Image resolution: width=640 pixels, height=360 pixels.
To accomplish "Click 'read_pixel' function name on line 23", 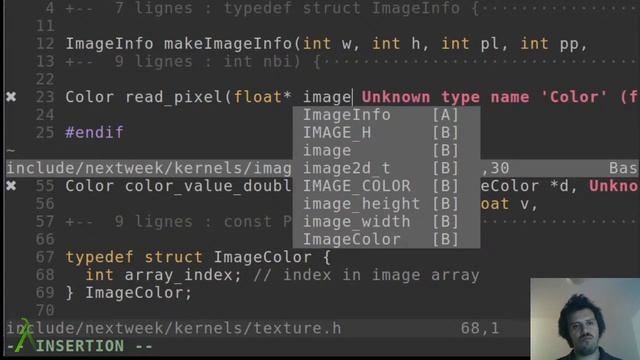I will (x=174, y=98).
